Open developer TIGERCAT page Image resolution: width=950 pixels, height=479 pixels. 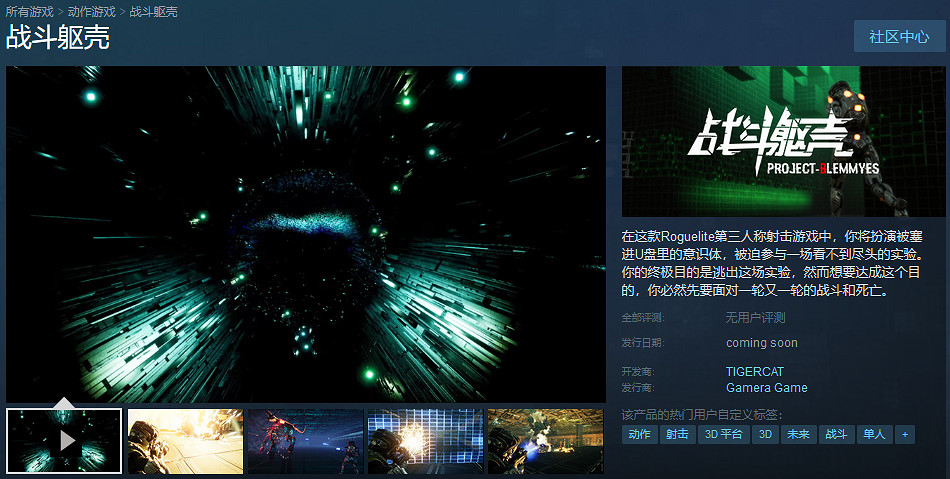click(x=755, y=372)
